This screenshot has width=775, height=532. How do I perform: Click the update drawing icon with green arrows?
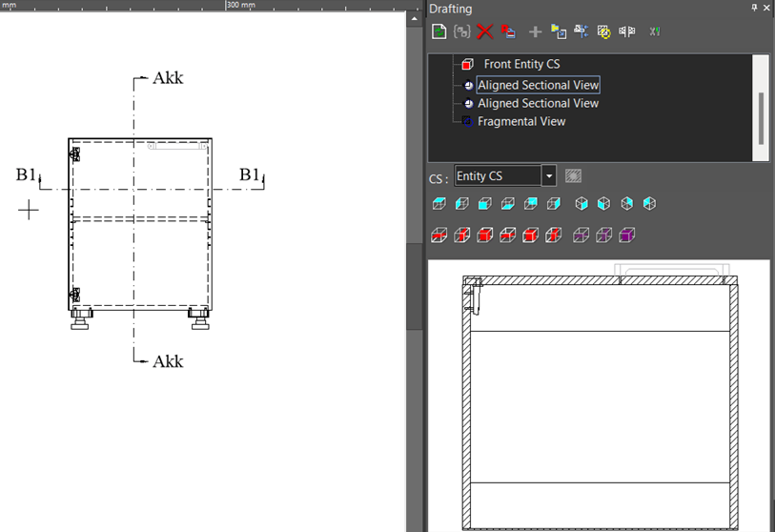coord(438,31)
